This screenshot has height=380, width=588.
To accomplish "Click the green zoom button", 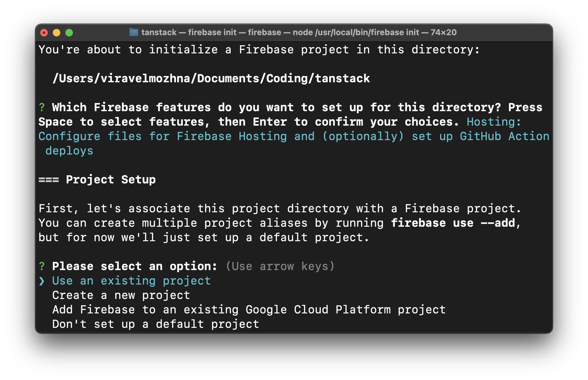I will click(x=69, y=32).
